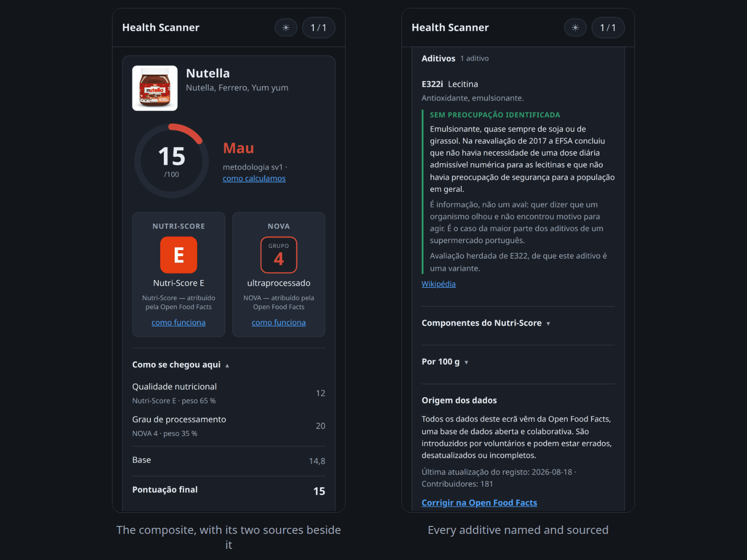Toggle the theme button in left Health Scanner panel
This screenshot has width=747, height=560.
tap(286, 28)
